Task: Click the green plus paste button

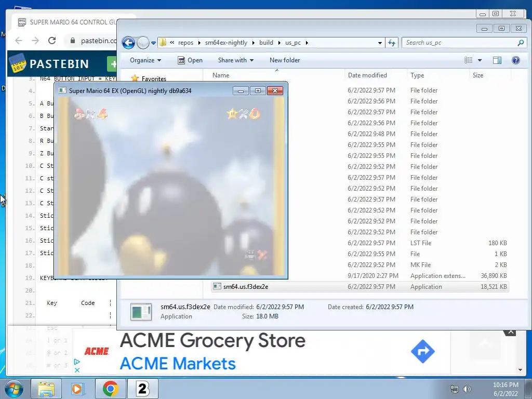Action: click(112, 64)
